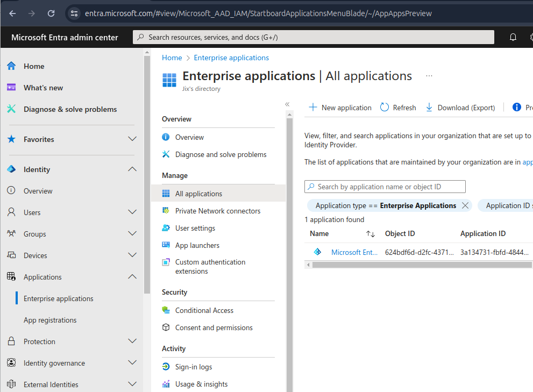The height and width of the screenshot is (392, 533).
Task: Expand the Favorites section chevron
Action: tap(132, 139)
